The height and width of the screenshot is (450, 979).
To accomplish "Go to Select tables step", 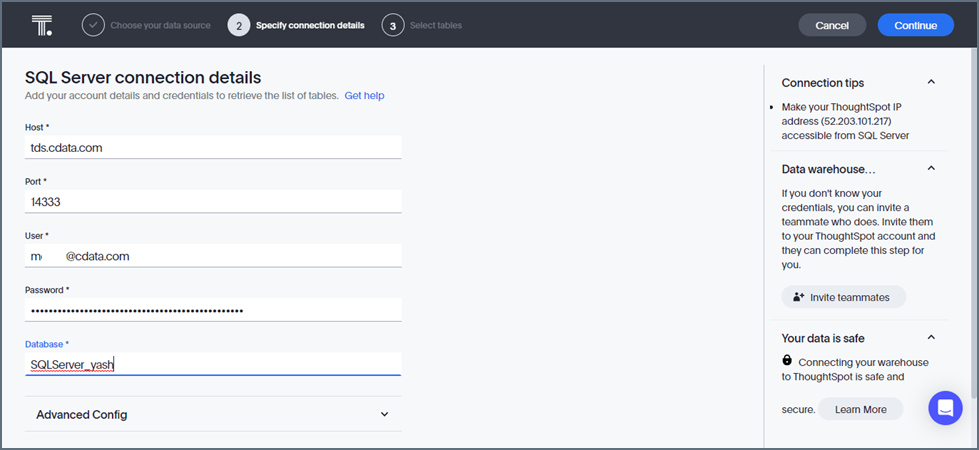I will pos(436,26).
